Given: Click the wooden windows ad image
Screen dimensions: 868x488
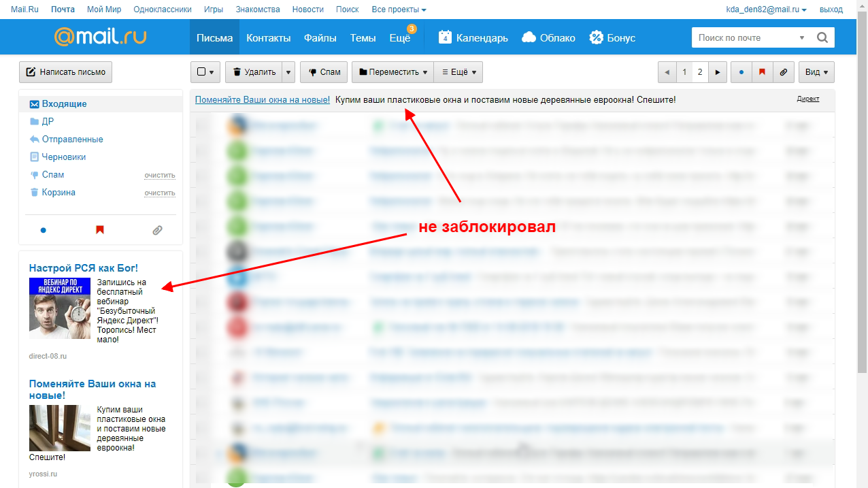Looking at the screenshot, I should tap(60, 428).
